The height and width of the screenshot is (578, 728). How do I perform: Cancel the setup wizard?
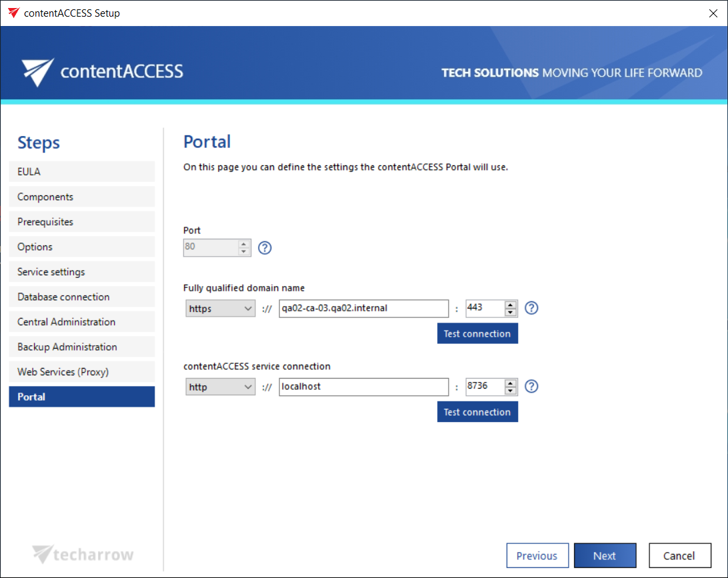pyautogui.click(x=680, y=555)
